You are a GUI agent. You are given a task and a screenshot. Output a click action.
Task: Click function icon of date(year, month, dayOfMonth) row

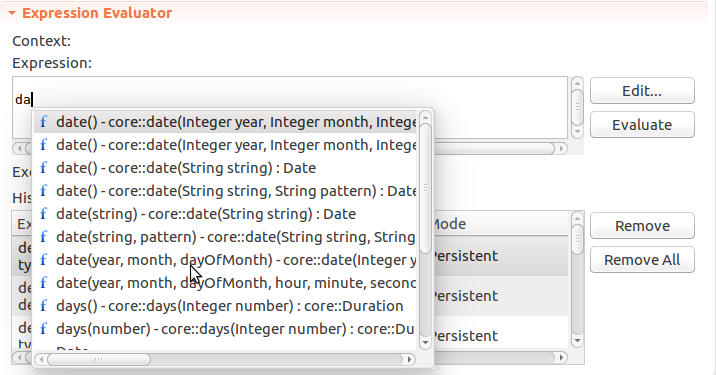pyautogui.click(x=43, y=259)
